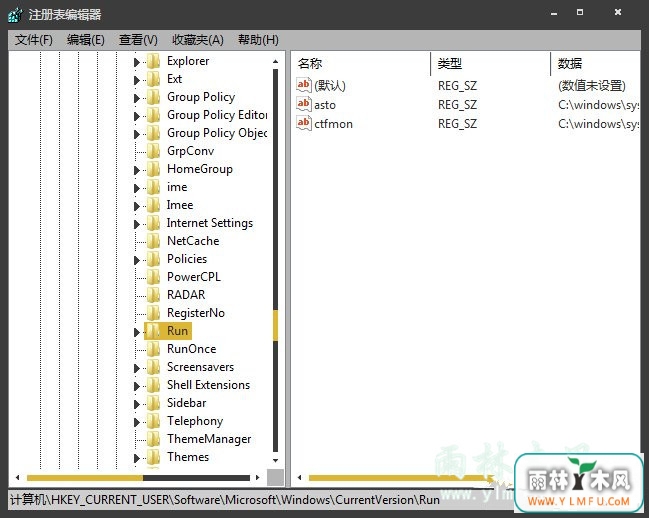
Task: Expand the Screensavers key arrow
Action: click(x=136, y=368)
